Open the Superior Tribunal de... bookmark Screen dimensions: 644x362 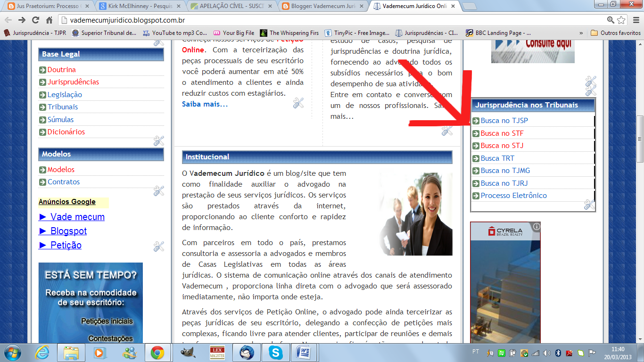coord(104,33)
